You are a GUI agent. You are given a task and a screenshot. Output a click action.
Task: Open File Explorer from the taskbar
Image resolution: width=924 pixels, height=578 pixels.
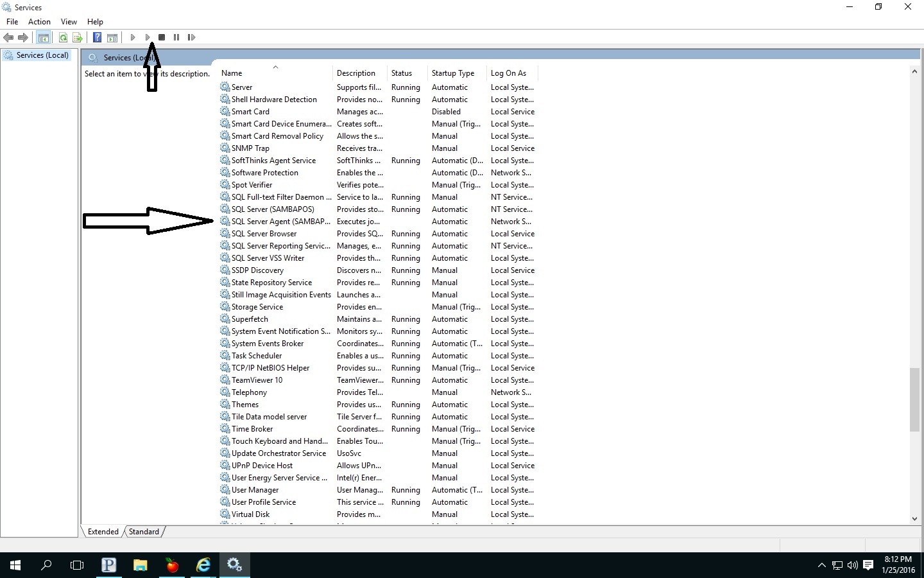(x=141, y=565)
